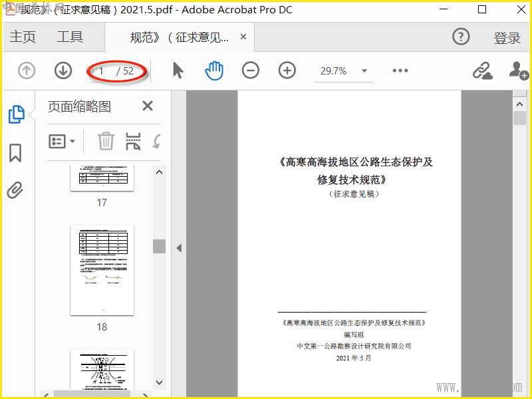Click the thumbnail panel scroll up arrow
Screen dimensions: 532x399
pos(159,172)
